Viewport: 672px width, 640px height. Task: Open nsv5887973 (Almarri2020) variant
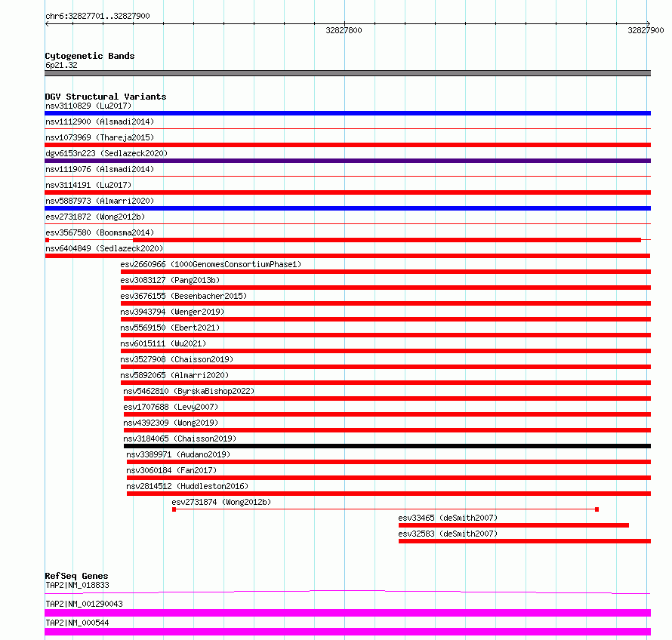click(x=100, y=201)
